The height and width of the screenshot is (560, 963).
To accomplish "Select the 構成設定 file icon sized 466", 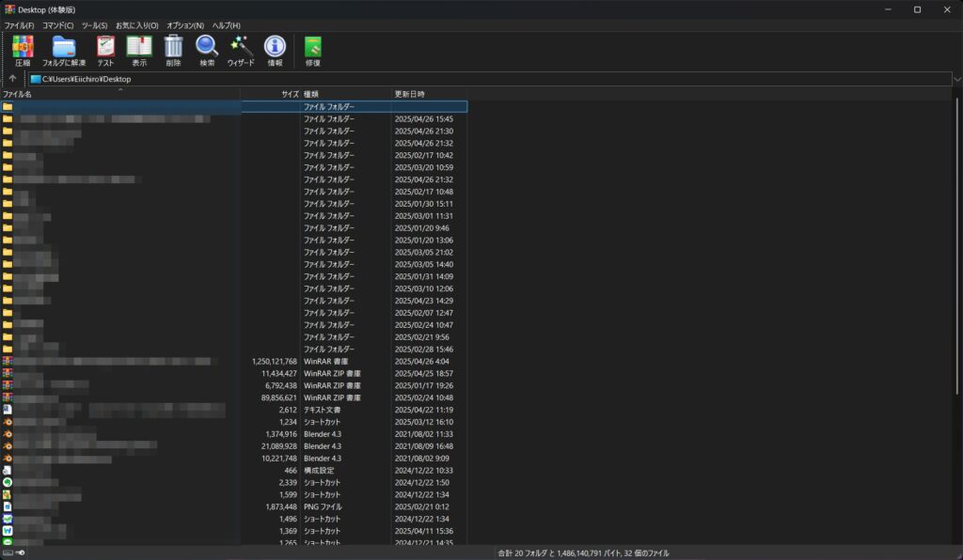I will click(x=8, y=471).
